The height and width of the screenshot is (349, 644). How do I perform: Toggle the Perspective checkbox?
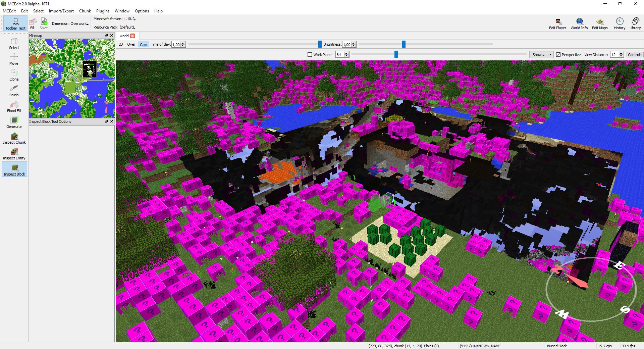[558, 55]
